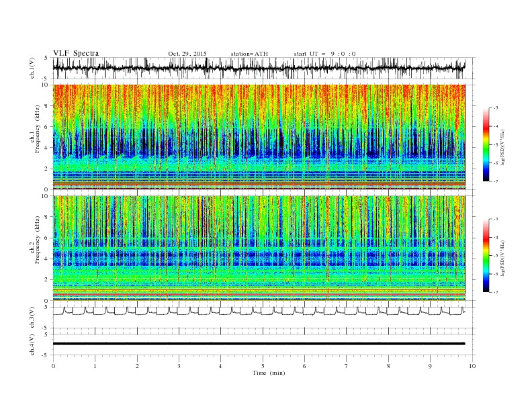Click the "ch.1(V)" waveform axis label

(32, 68)
